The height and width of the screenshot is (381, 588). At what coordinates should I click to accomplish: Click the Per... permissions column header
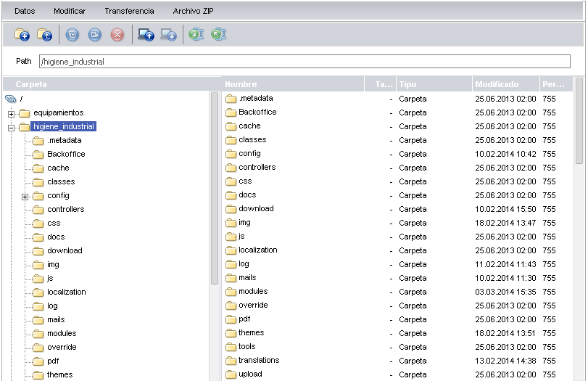coord(556,84)
